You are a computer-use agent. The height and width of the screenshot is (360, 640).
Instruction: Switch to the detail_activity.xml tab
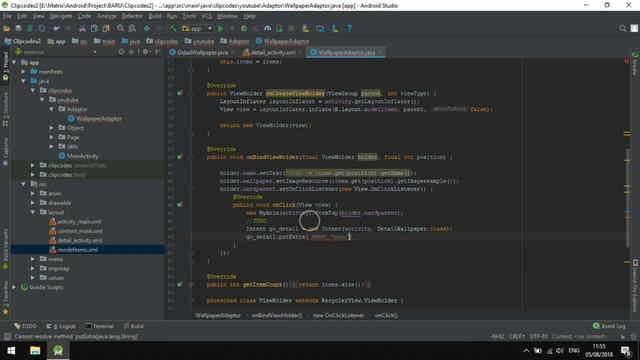pyautogui.click(x=273, y=53)
